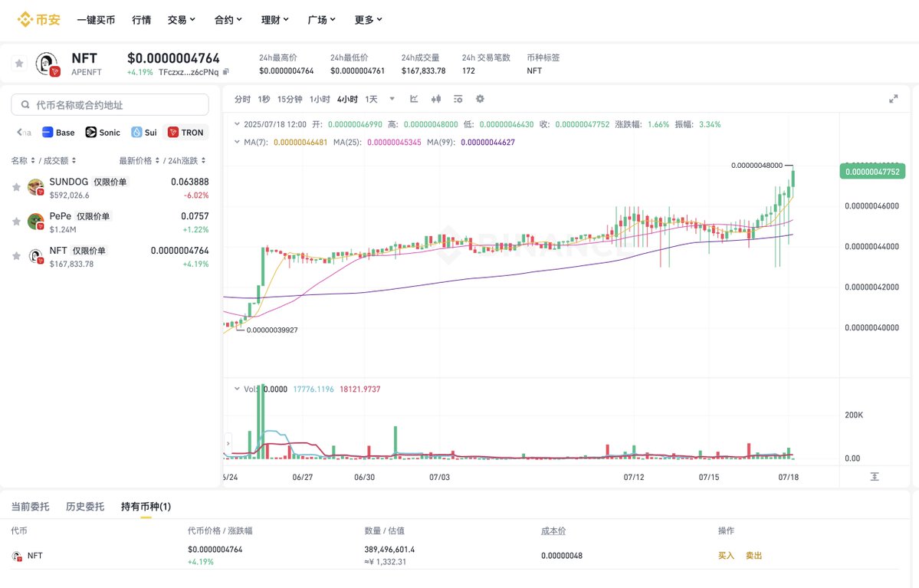Switch to 当前委托 tab
Screen dimensions: 919x588
click(x=30, y=507)
